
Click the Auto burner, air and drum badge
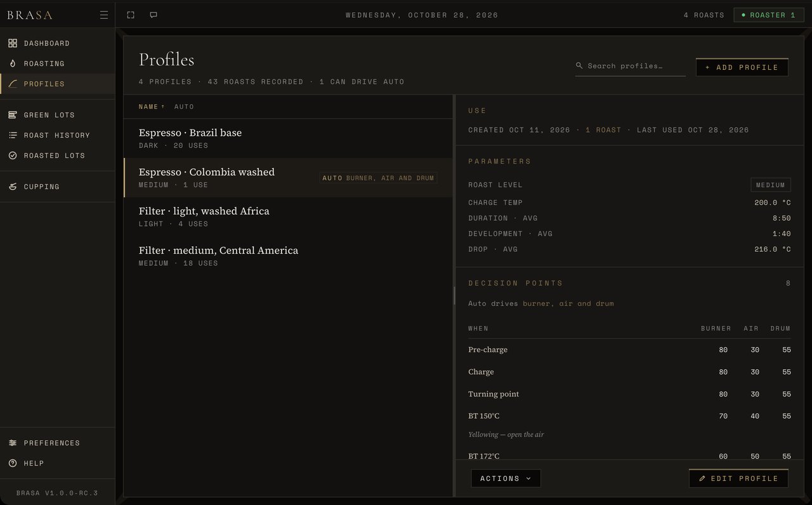(x=378, y=178)
